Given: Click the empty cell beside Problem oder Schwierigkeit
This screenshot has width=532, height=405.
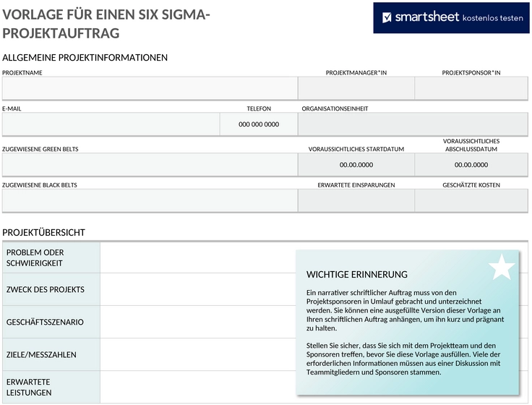Looking at the screenshot, I should click(x=198, y=257).
